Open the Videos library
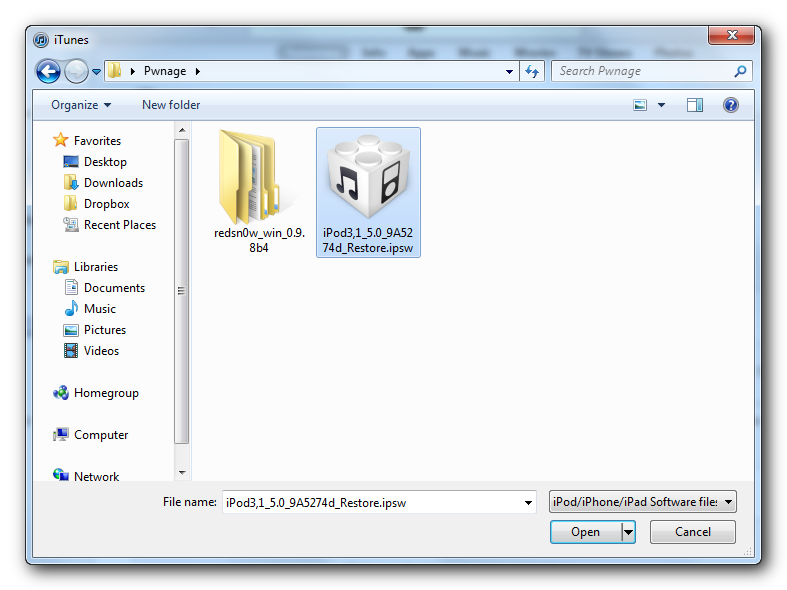This screenshot has width=787, height=590. [x=101, y=351]
